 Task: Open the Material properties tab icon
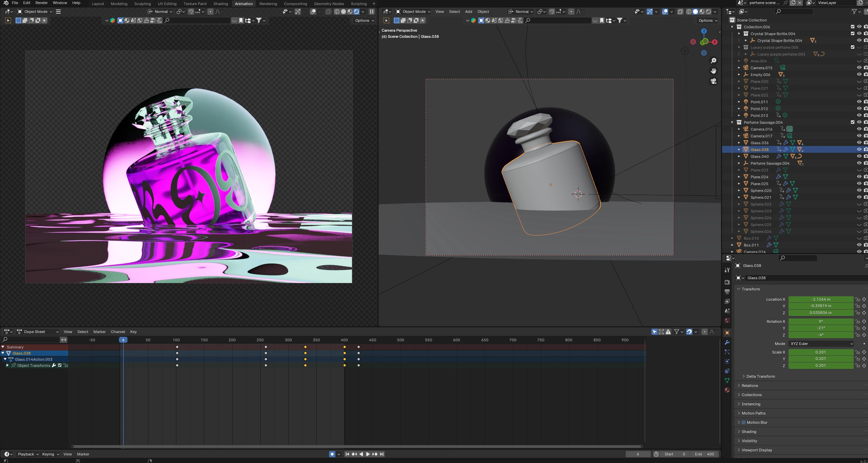pyautogui.click(x=727, y=390)
